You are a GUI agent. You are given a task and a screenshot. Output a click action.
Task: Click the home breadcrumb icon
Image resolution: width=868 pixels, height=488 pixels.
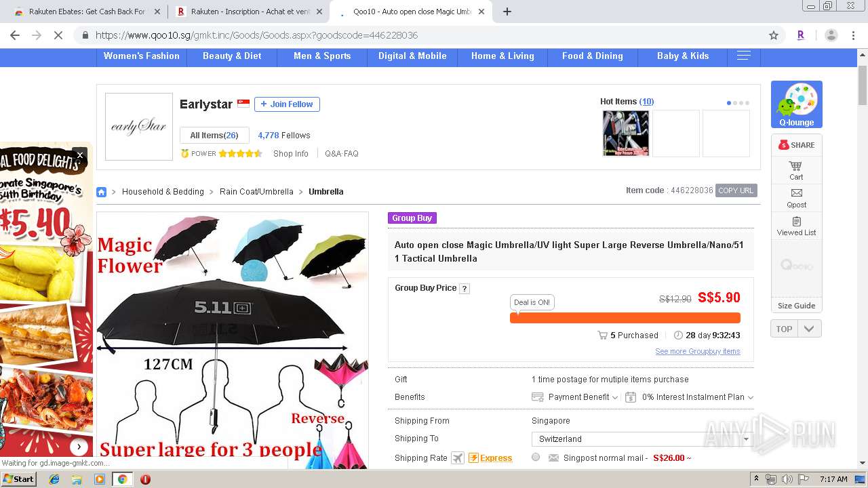[101, 192]
